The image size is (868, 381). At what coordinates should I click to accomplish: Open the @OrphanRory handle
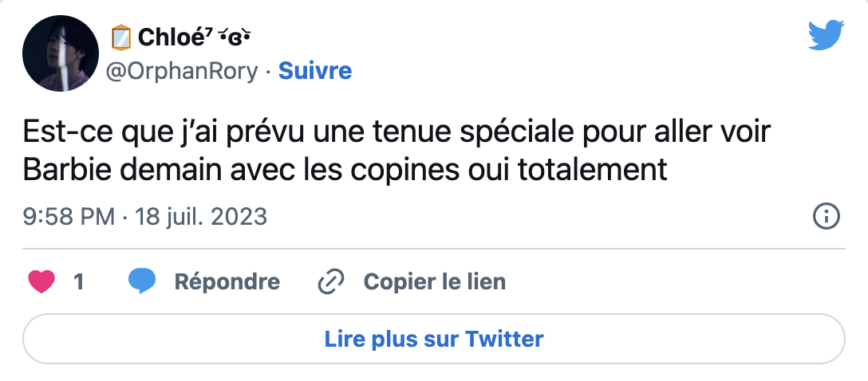[183, 71]
